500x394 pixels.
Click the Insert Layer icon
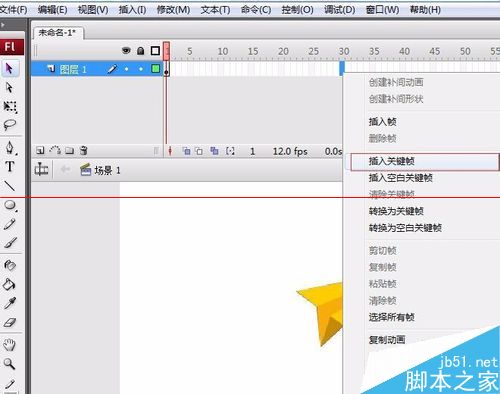(x=40, y=151)
